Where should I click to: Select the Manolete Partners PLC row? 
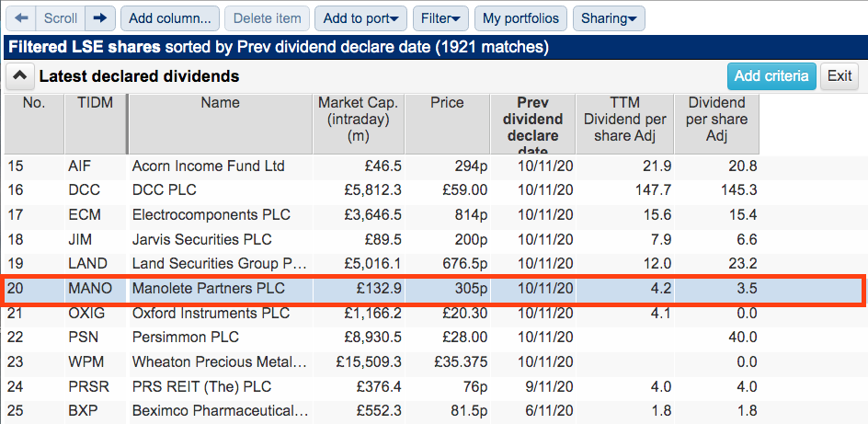(x=433, y=289)
